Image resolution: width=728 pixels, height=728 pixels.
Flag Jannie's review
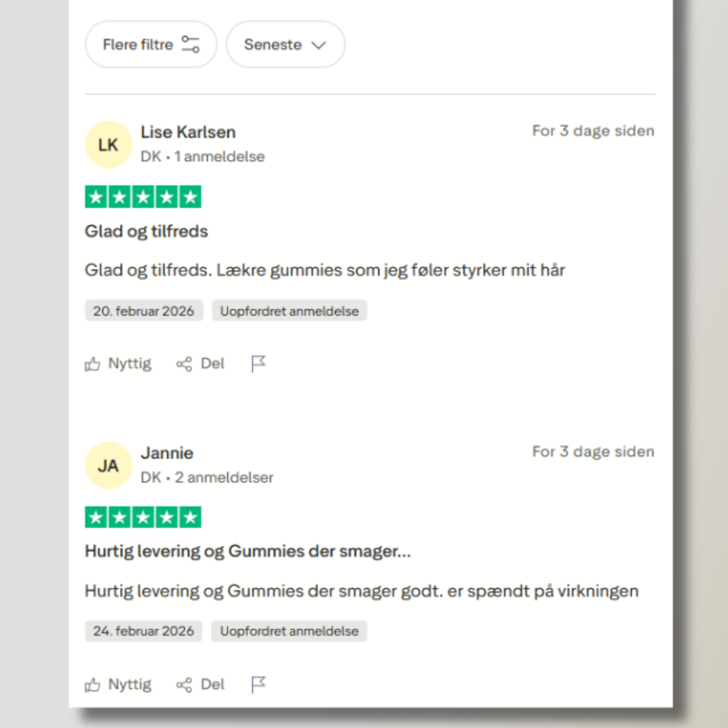(258, 685)
